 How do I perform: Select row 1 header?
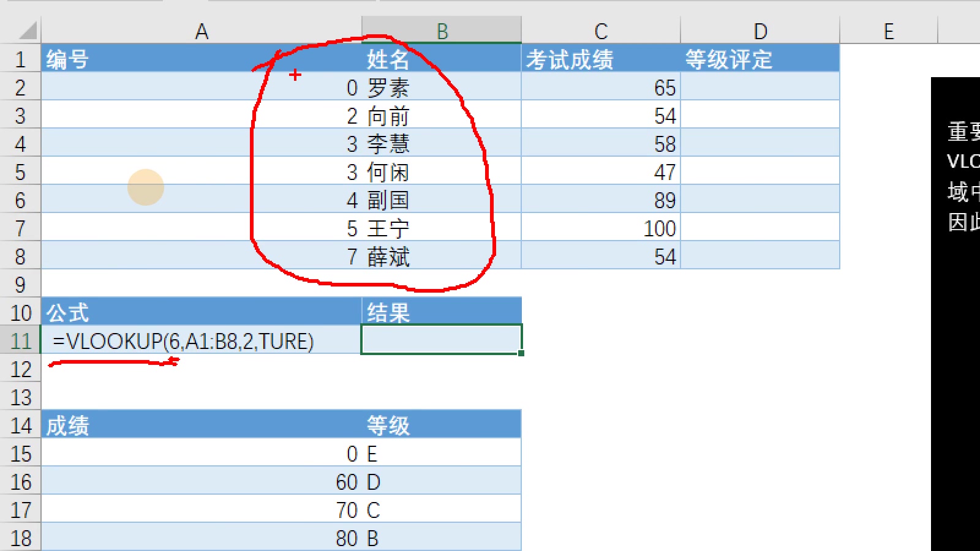click(x=20, y=59)
